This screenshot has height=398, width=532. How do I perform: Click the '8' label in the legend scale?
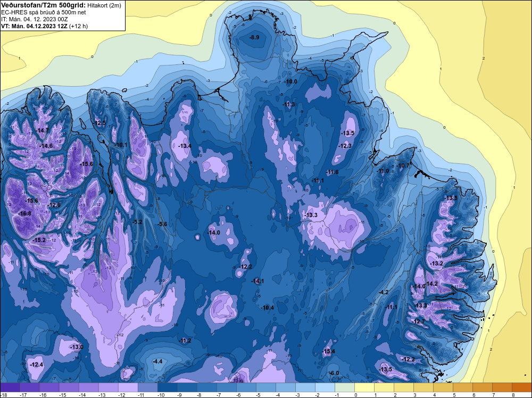(514, 395)
